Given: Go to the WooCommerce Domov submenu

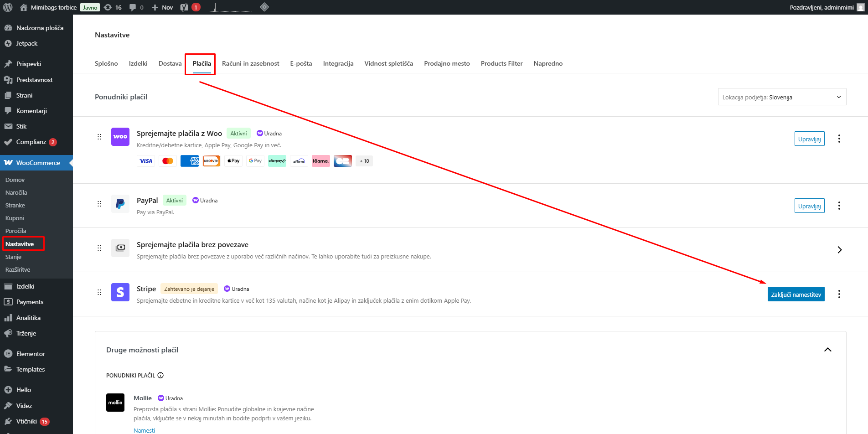Looking at the screenshot, I should (x=15, y=180).
